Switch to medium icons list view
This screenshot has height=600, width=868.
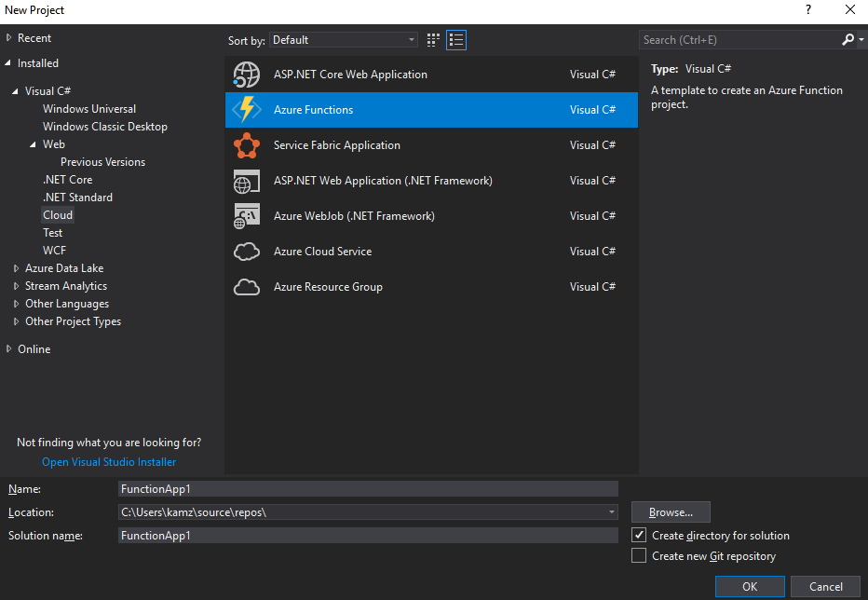point(456,40)
